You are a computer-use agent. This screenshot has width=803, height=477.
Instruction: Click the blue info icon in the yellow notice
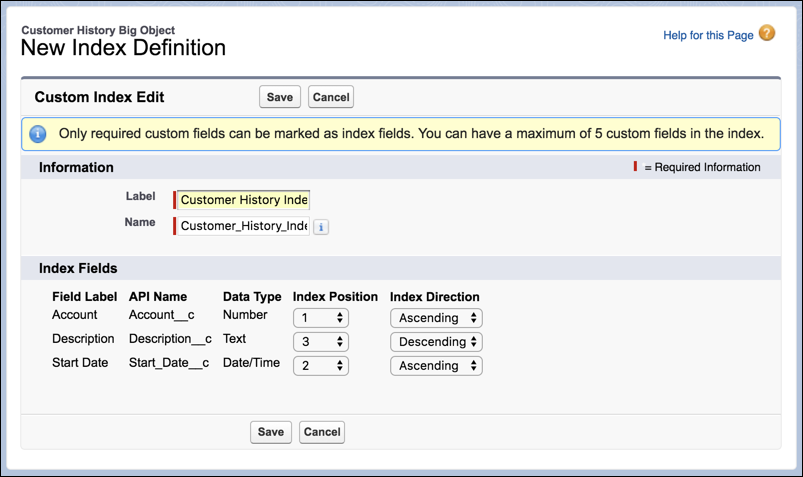(x=37, y=134)
